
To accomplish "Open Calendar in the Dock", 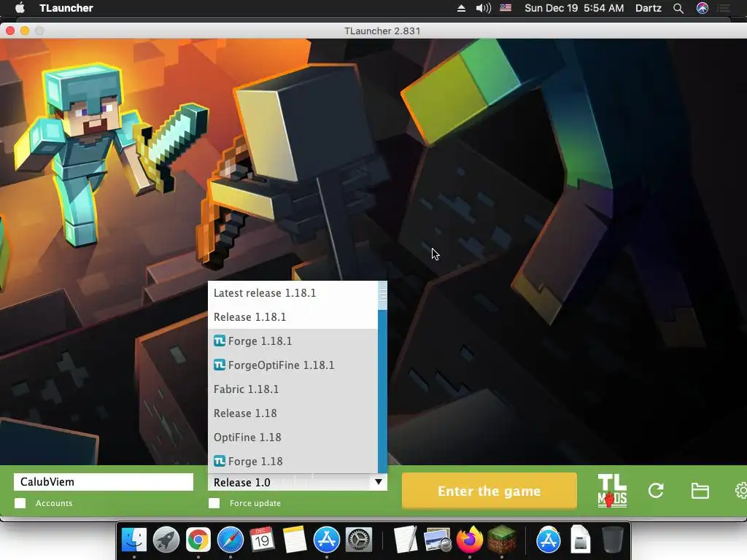I will click(x=262, y=540).
